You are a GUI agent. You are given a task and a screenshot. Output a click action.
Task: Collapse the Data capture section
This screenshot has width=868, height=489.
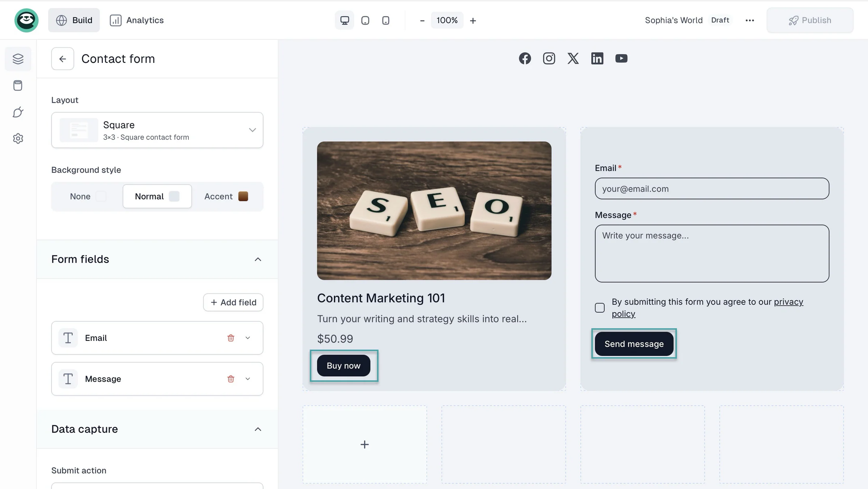click(258, 429)
